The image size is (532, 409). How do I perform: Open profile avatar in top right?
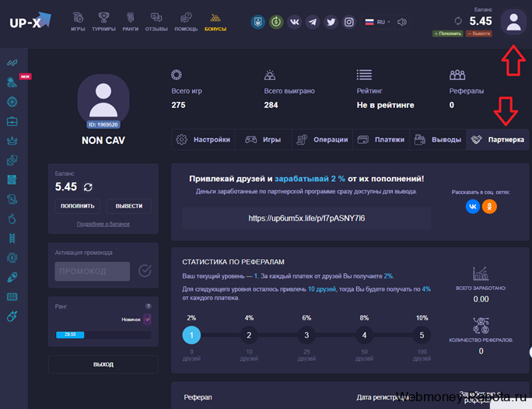tap(513, 22)
